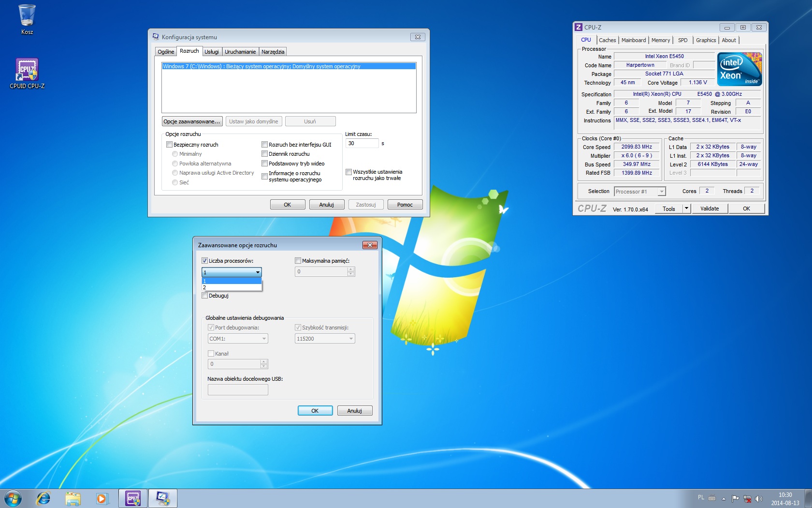812x508 pixels.
Task: Click Validate button in CPU-Z
Action: pyautogui.click(x=710, y=209)
